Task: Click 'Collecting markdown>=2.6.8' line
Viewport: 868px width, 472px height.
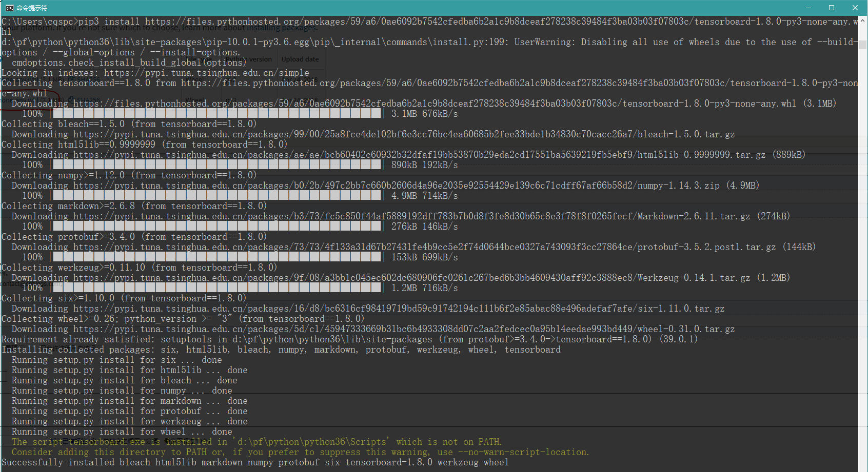Action: pyautogui.click(x=134, y=206)
